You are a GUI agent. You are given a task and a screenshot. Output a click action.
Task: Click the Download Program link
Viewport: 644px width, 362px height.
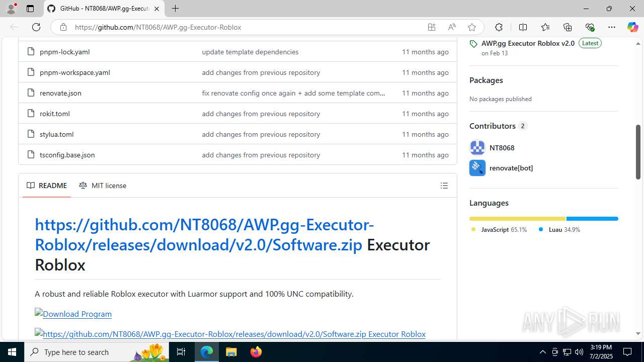pos(73,314)
